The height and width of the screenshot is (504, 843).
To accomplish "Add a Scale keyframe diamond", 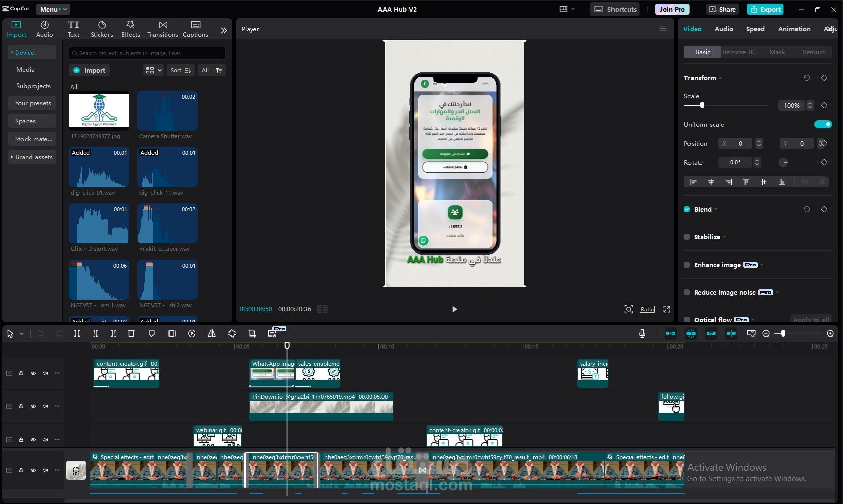I will pyautogui.click(x=824, y=105).
